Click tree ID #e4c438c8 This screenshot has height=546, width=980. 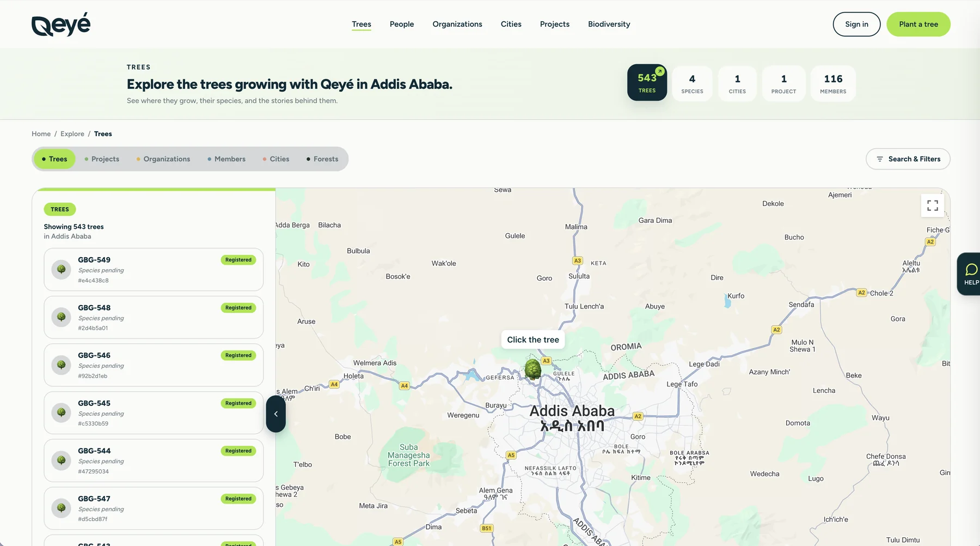pos(93,281)
